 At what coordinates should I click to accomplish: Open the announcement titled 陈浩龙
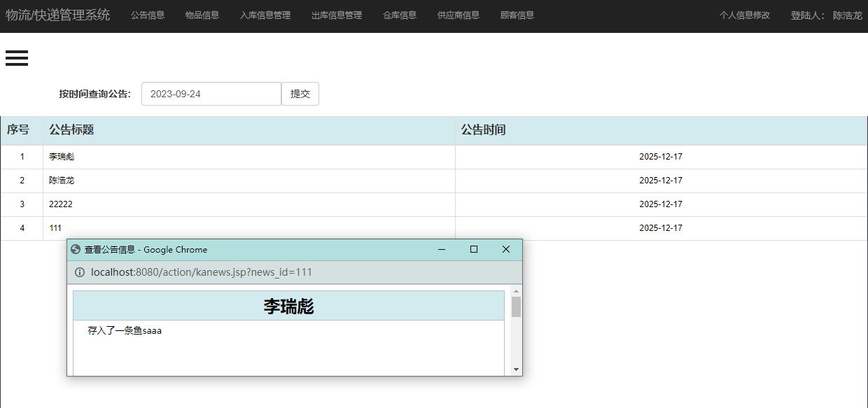point(62,181)
